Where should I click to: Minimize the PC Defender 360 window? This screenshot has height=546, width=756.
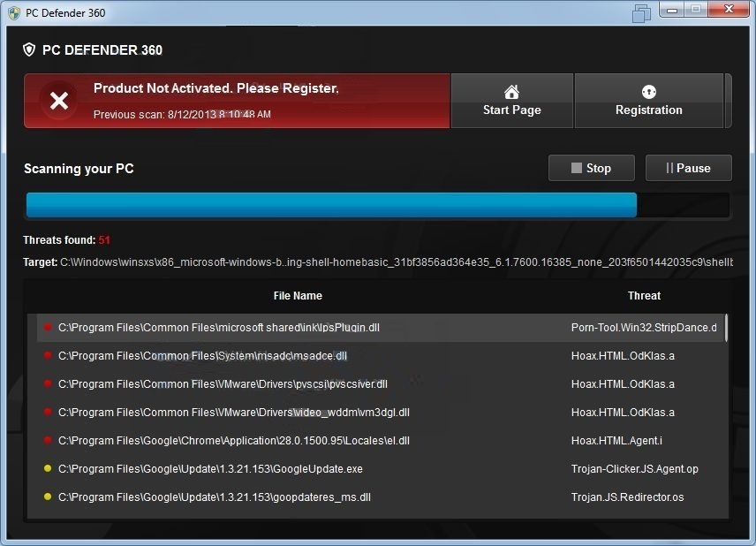click(x=672, y=10)
